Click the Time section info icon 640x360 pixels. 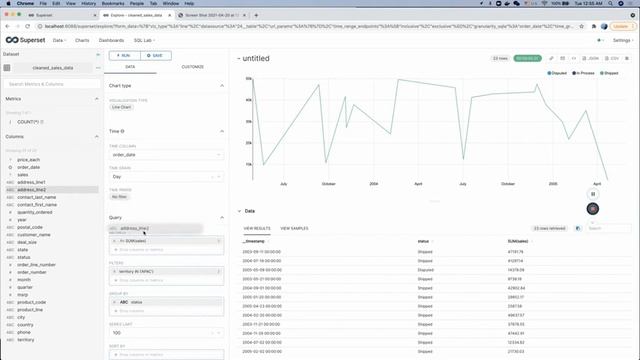(x=122, y=131)
